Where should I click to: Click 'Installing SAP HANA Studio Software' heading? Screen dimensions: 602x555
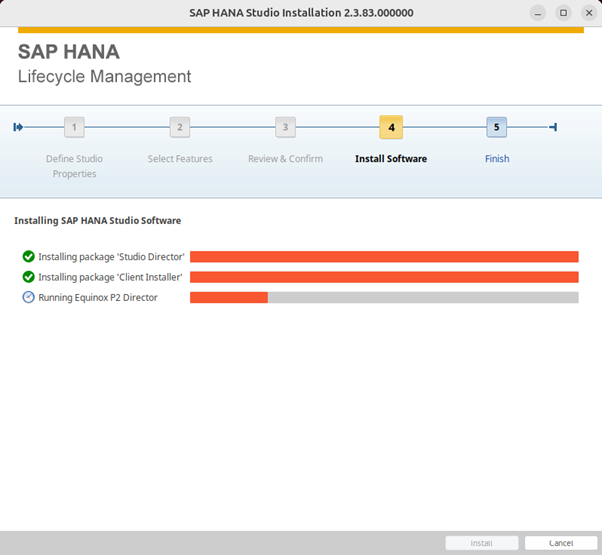click(x=98, y=220)
